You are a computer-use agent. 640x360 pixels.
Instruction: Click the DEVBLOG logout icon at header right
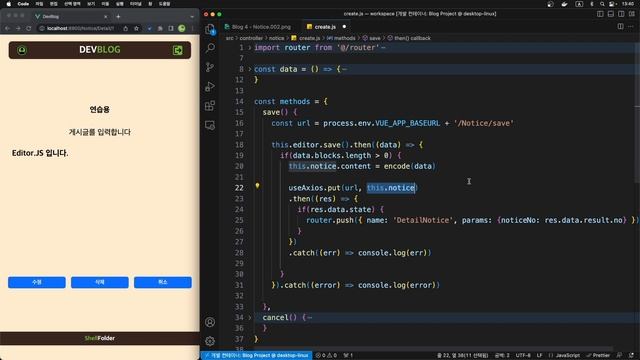coord(178,50)
